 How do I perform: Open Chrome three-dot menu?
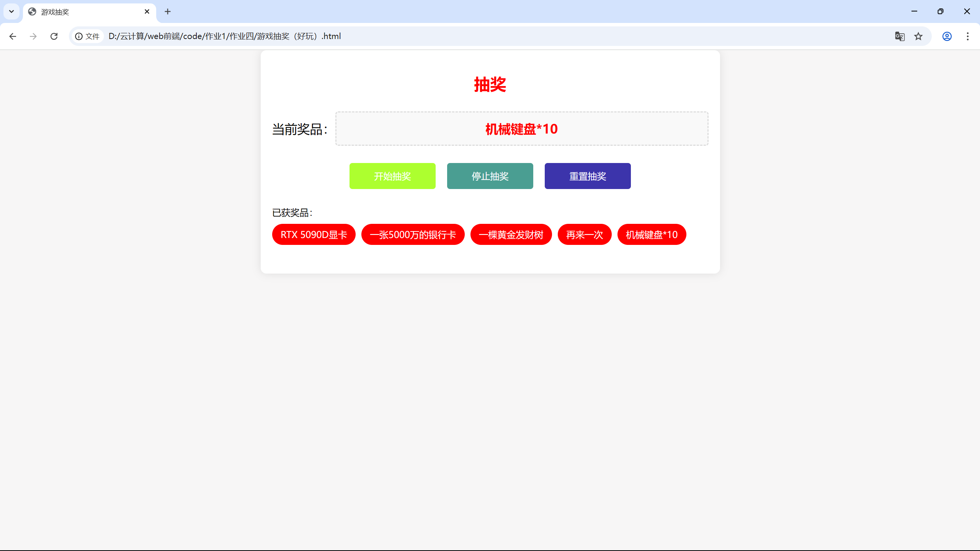pyautogui.click(x=968, y=36)
